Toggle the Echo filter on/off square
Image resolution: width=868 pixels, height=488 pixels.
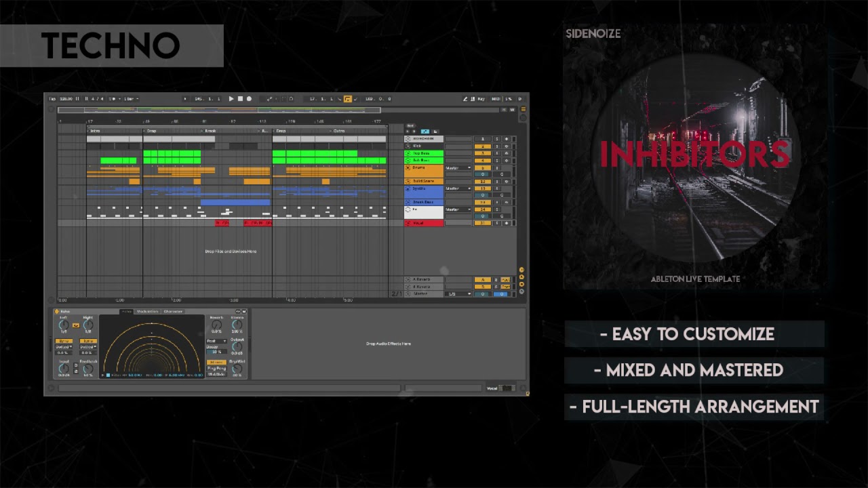click(108, 375)
